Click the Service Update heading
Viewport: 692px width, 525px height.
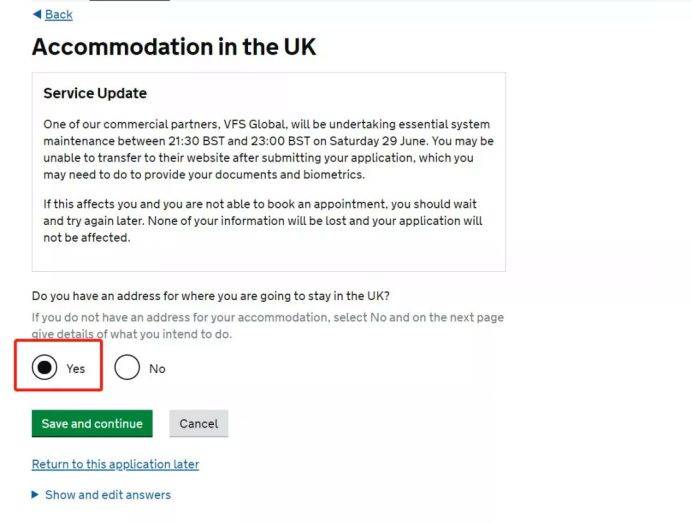coord(95,93)
